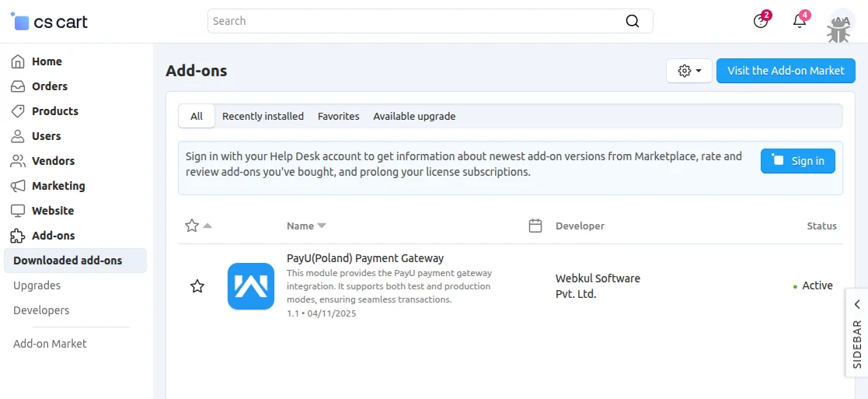Click version text 1.1 • 04/11/2025
868x399 pixels.
point(321,313)
